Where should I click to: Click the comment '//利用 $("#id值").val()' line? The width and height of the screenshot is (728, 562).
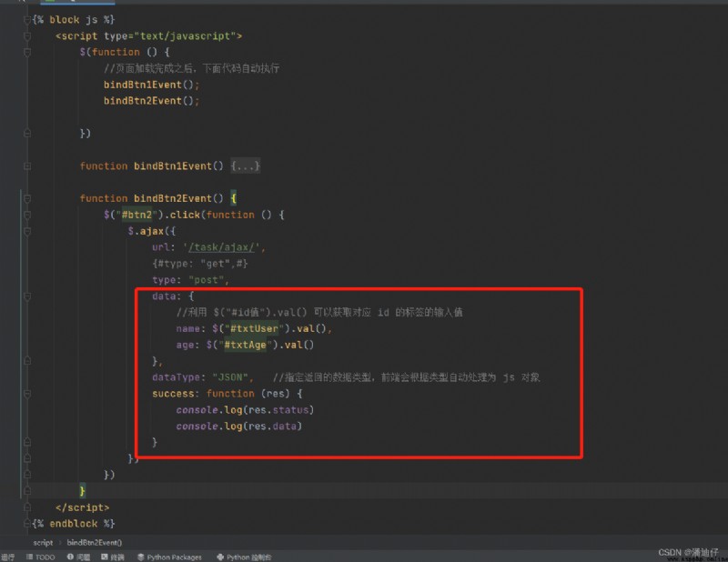(319, 312)
